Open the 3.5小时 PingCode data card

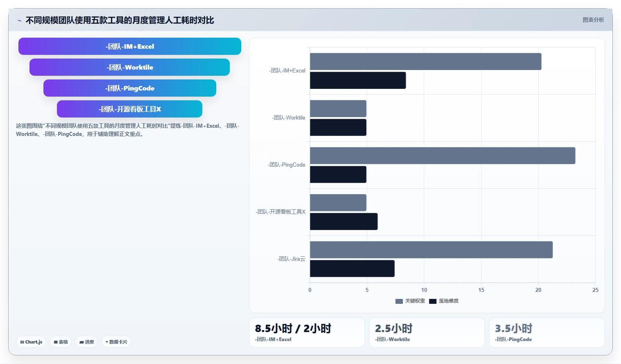click(547, 332)
